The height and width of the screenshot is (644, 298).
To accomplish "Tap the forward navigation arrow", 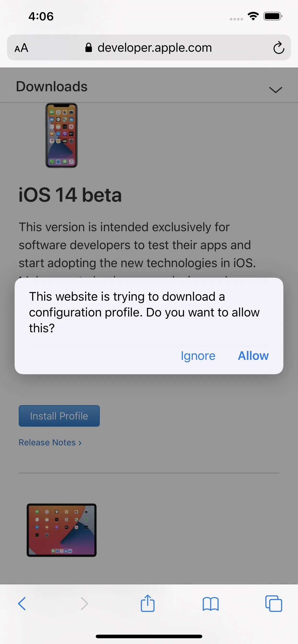I will coord(84,604).
